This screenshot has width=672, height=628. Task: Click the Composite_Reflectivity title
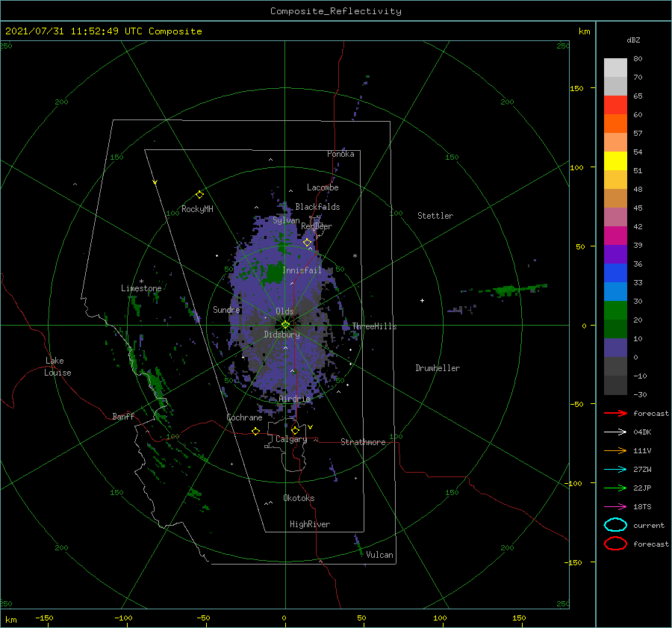[x=336, y=11]
